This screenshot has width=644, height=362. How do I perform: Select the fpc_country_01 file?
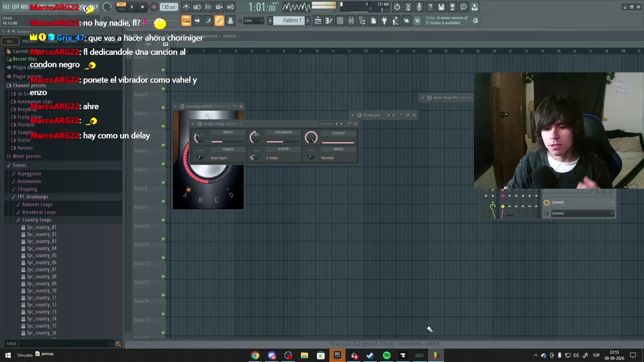pyautogui.click(x=42, y=227)
